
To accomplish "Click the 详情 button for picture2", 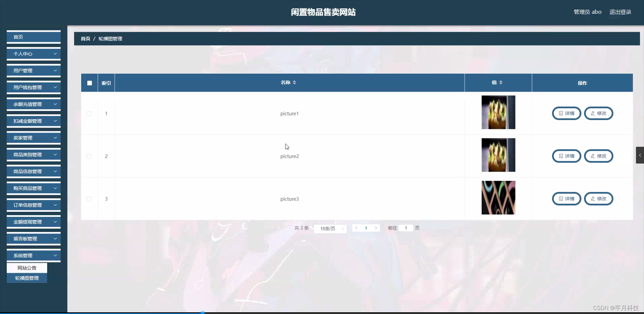I will (567, 156).
